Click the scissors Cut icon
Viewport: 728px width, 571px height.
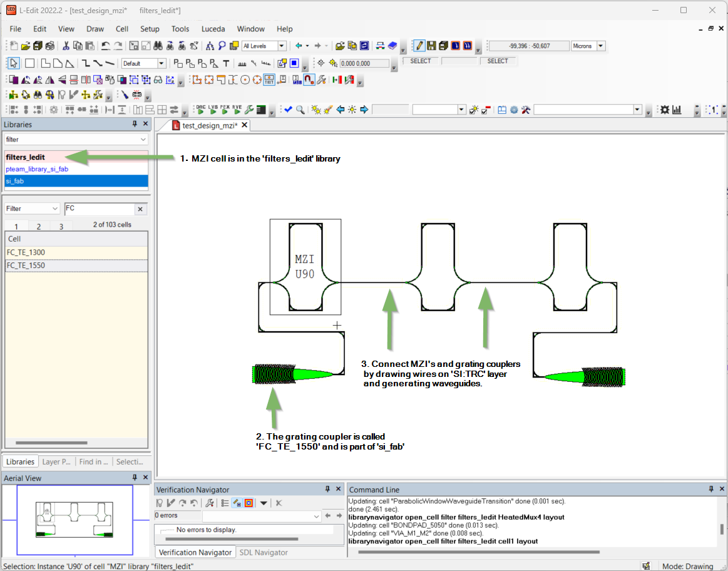[67, 46]
